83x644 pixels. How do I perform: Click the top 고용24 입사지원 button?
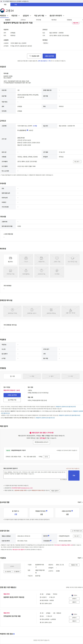(x=49, y=56)
